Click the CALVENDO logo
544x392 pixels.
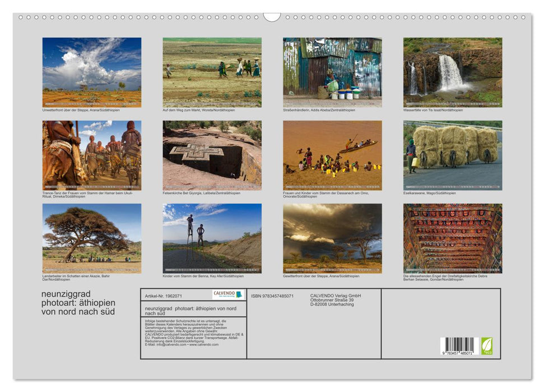228,295
